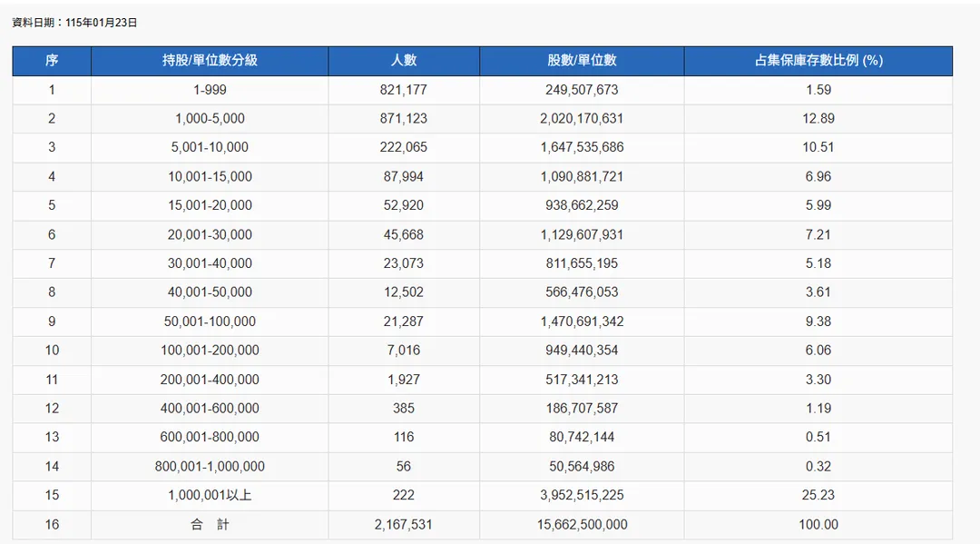Select the 80,742,144 shares cell
This screenshot has height=544, width=980.
pos(582,438)
